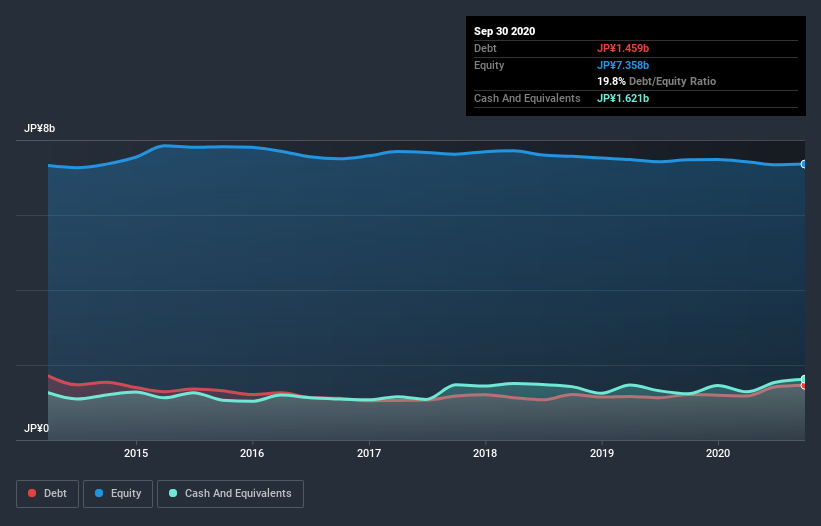
Task: Click the Sep 30 2020 tooltip date
Action: click(x=505, y=31)
